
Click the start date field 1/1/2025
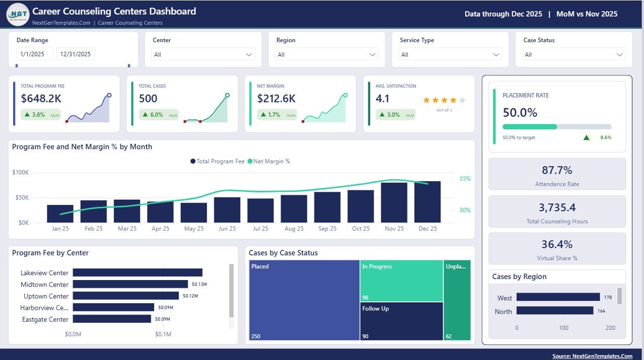click(35, 54)
